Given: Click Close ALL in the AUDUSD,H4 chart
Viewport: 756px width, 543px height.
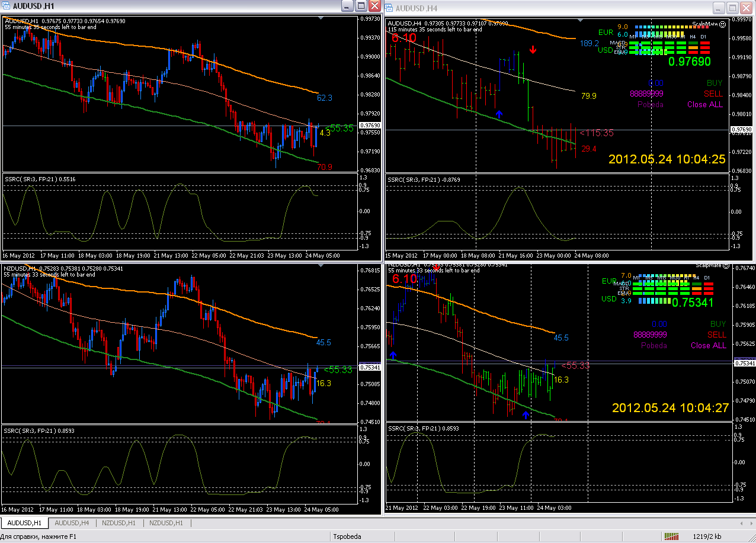Looking at the screenshot, I should pos(705,104).
